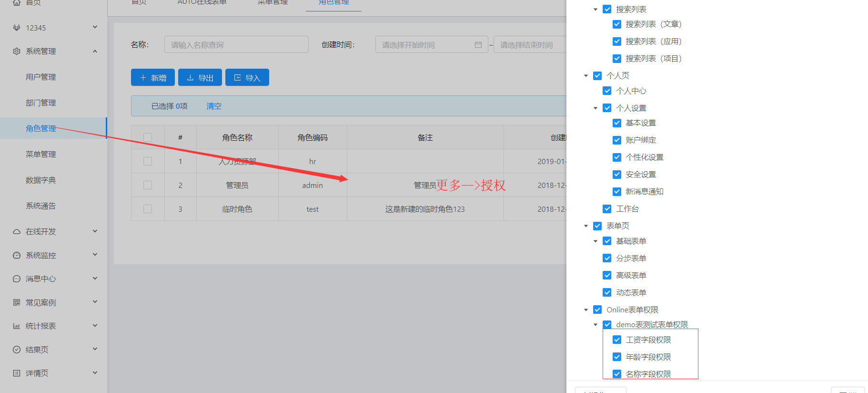Uncheck 搜索列表（应用） checkbox
Image resolution: width=868 pixels, height=393 pixels.
pos(617,41)
